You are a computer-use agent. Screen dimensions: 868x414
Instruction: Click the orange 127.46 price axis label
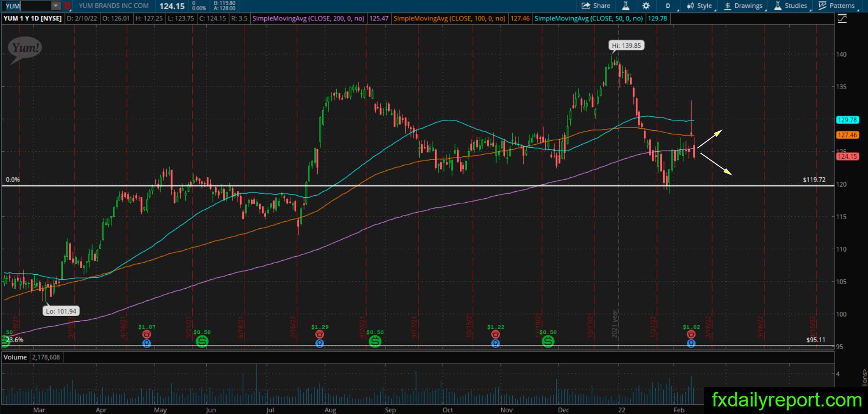pos(847,135)
